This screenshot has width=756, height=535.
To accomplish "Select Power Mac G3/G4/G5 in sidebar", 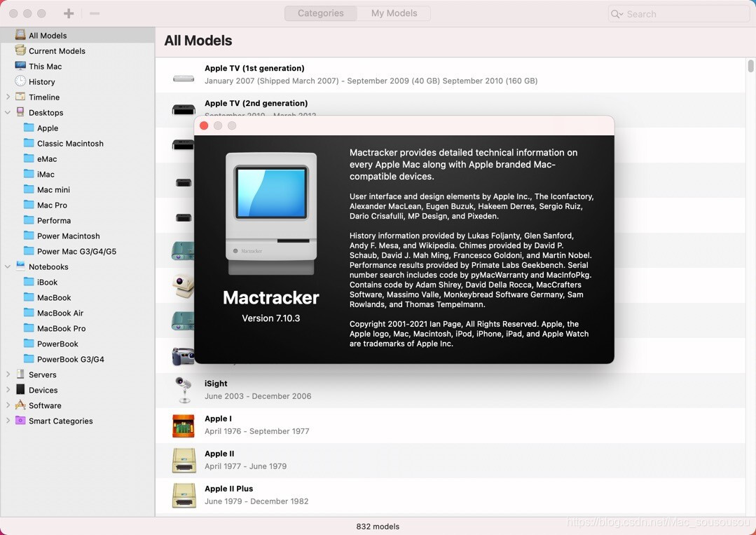I will 76,251.
